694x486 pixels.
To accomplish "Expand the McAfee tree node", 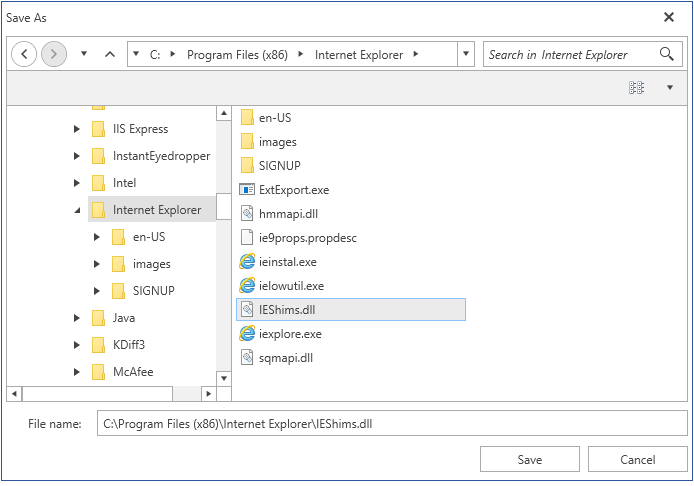I will 77,372.
